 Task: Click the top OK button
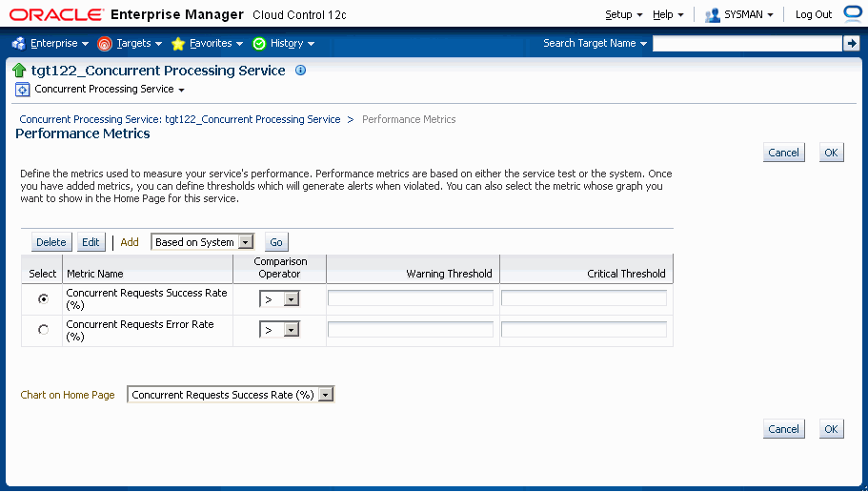tap(831, 153)
